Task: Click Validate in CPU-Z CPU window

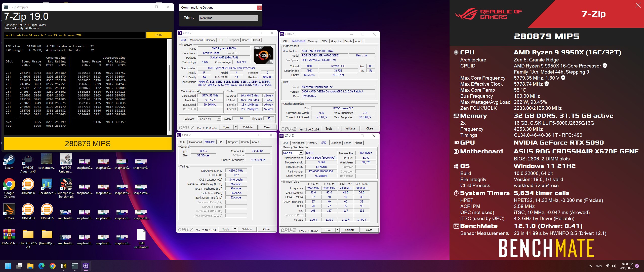Action: 248,127
